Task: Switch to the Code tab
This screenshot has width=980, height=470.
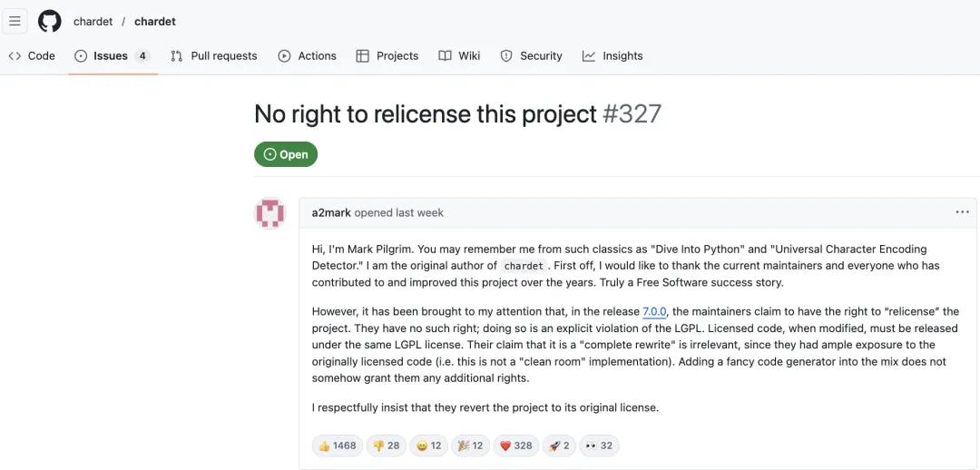Action: (x=32, y=55)
